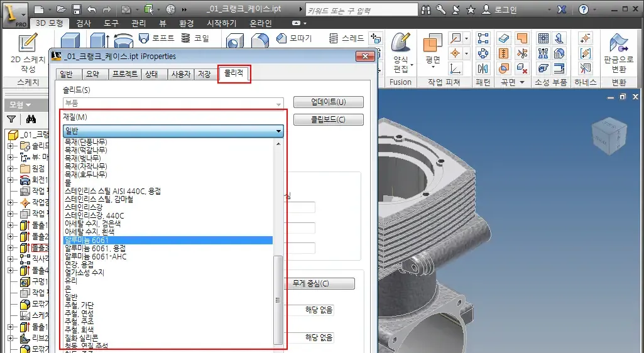
Task: Choose 목재(벚나무) from the material list
Action: (168, 158)
